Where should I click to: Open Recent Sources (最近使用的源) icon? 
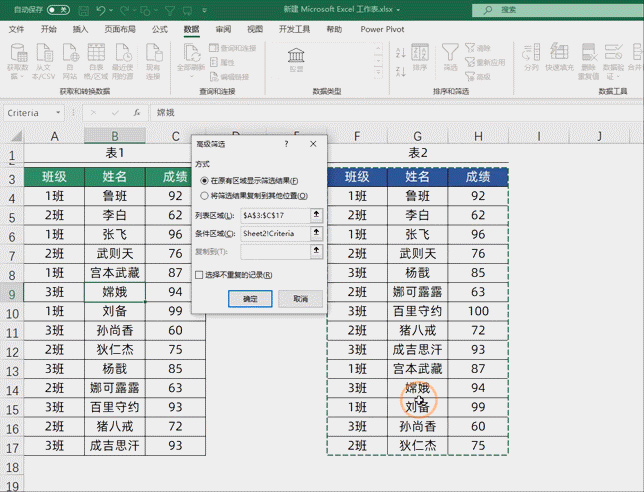click(x=123, y=53)
